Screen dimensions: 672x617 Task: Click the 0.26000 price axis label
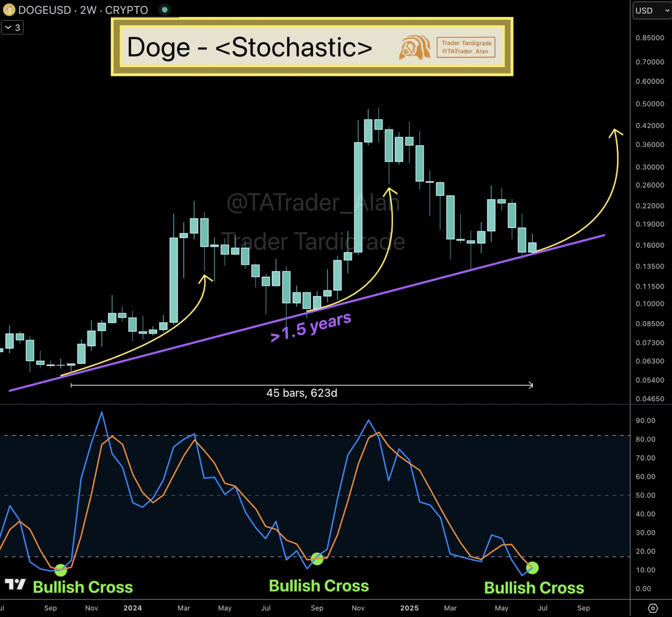pyautogui.click(x=650, y=185)
